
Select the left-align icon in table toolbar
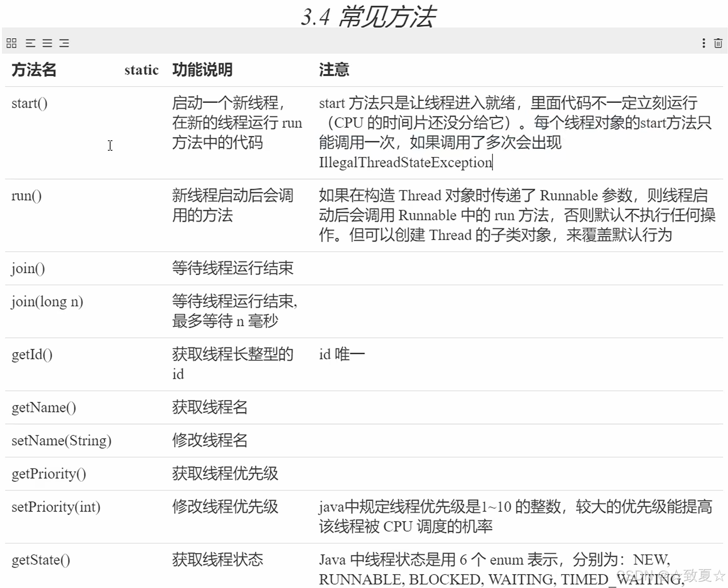(30, 43)
